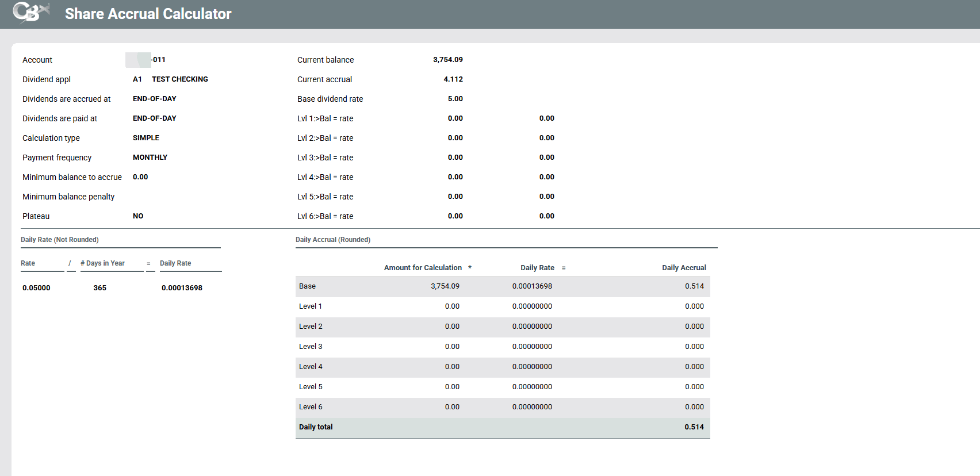Click the Daily Accrual (Rounded) section heading
This screenshot has width=980, height=476.
point(333,240)
